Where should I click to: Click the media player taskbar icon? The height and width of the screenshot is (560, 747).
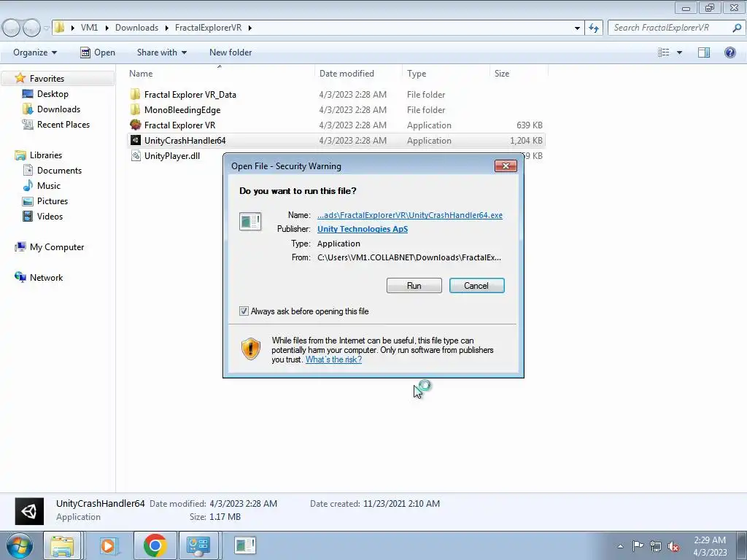coord(108,545)
